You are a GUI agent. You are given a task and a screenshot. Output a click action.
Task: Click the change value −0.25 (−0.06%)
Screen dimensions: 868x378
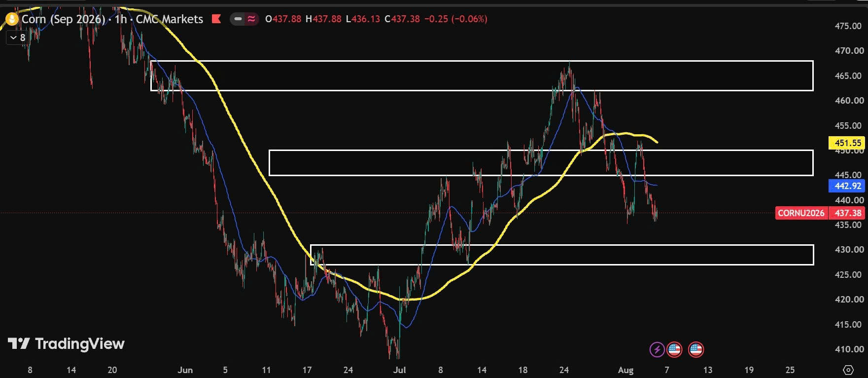pyautogui.click(x=456, y=19)
